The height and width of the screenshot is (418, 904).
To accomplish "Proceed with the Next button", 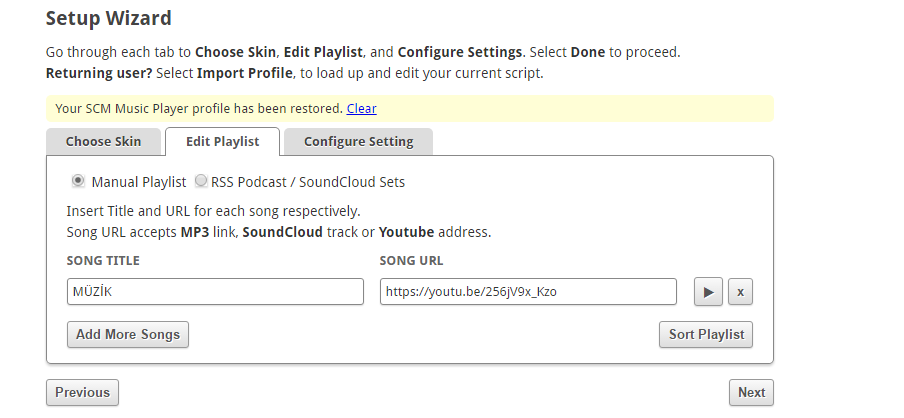I will [751, 392].
